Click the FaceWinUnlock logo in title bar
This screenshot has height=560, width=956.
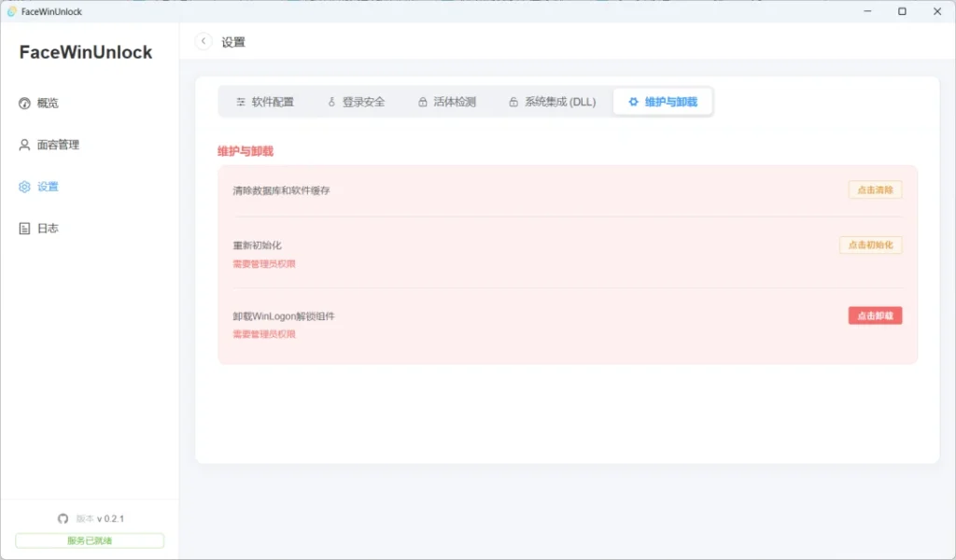tap(11, 10)
